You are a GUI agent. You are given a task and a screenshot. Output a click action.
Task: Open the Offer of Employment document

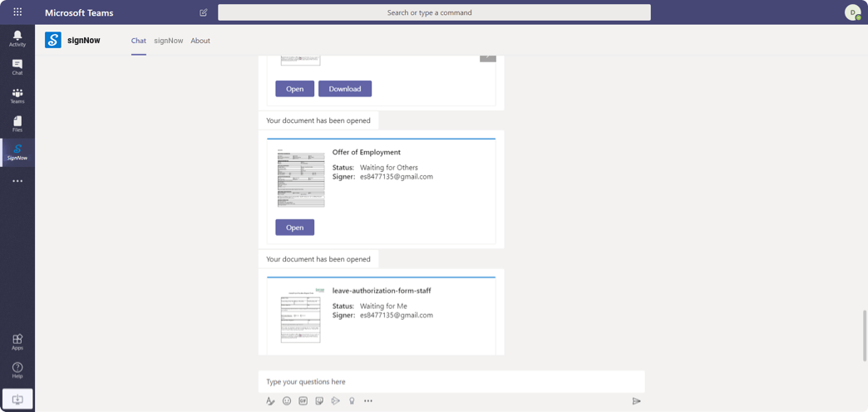tap(294, 228)
